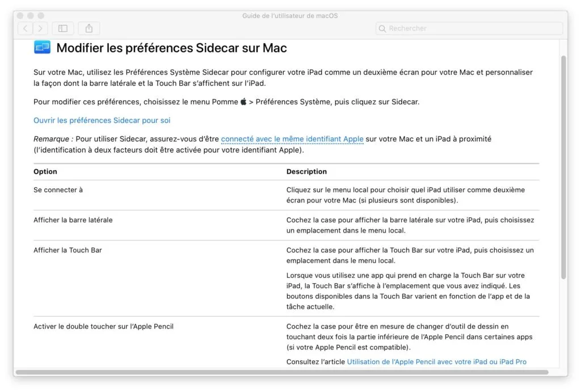581x392 pixels.
Task: Click heading Modifier les préférences Sidecar sur Mac
Action: pyautogui.click(x=171, y=48)
